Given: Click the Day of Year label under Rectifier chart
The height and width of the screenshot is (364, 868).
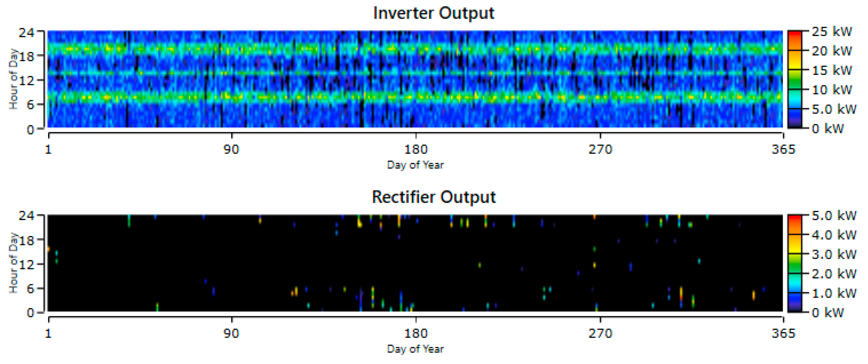Looking at the screenshot, I should 415,349.
